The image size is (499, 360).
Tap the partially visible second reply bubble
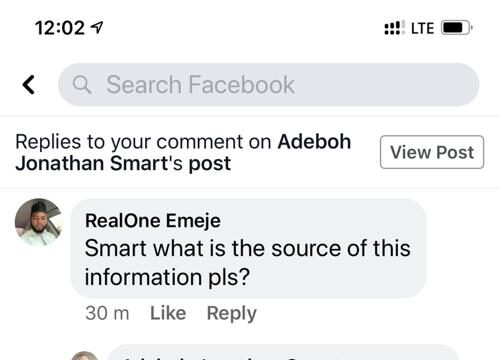(283, 352)
